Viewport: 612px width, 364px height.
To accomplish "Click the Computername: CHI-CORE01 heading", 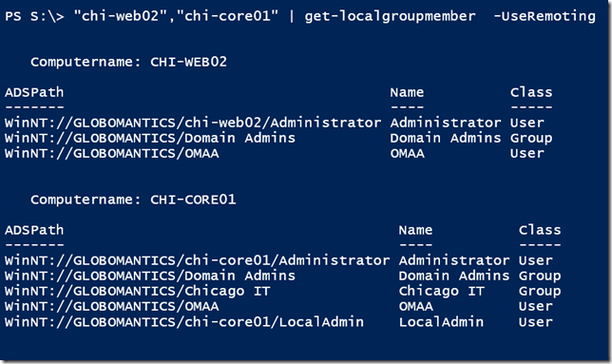I will point(133,200).
